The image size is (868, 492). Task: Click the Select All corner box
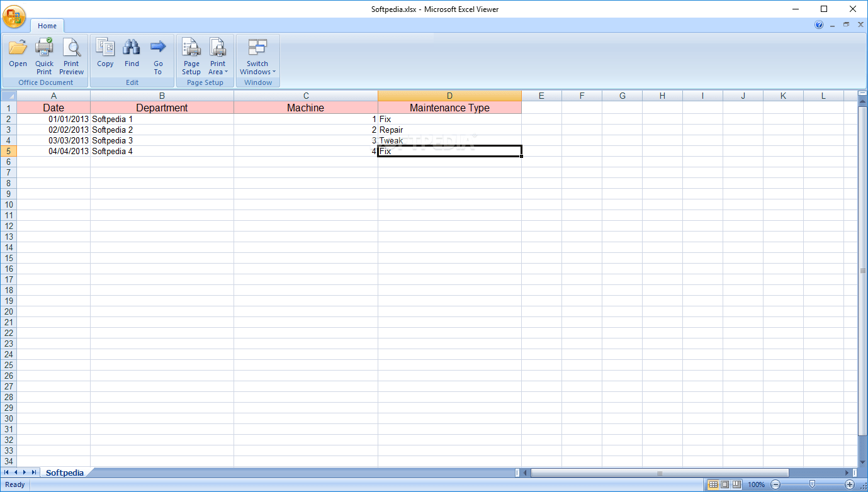pyautogui.click(x=8, y=96)
